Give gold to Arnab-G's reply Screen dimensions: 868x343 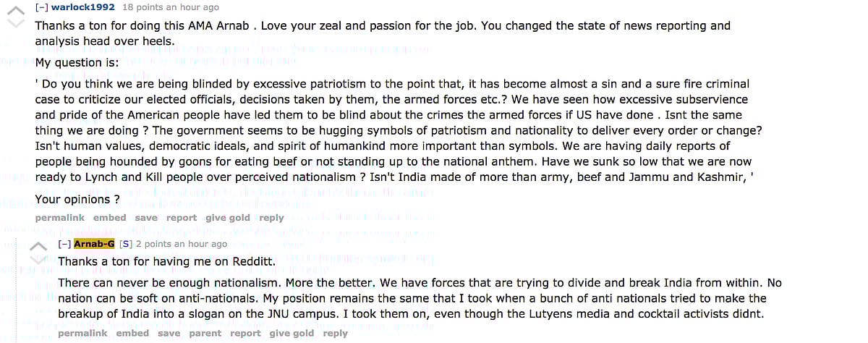coord(292,334)
